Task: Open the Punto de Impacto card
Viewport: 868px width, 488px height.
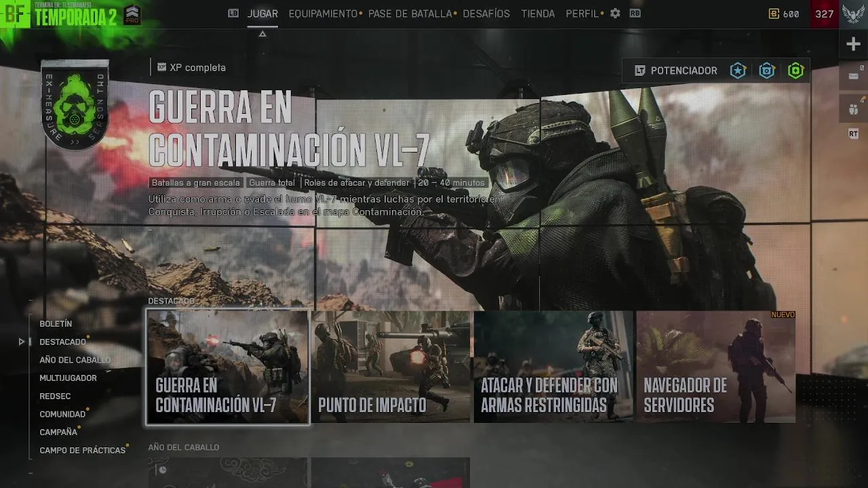Action: [391, 367]
